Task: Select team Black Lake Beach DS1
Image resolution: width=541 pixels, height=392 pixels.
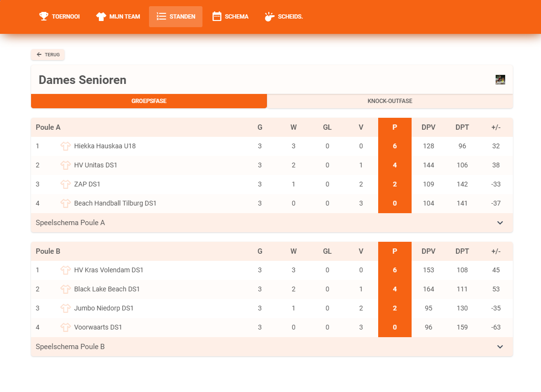Action: tap(107, 289)
